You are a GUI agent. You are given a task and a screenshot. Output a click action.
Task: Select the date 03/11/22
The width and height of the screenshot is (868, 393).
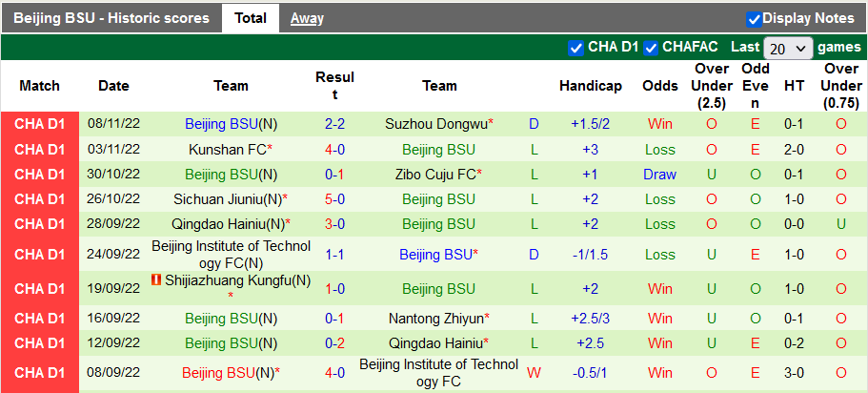click(113, 149)
